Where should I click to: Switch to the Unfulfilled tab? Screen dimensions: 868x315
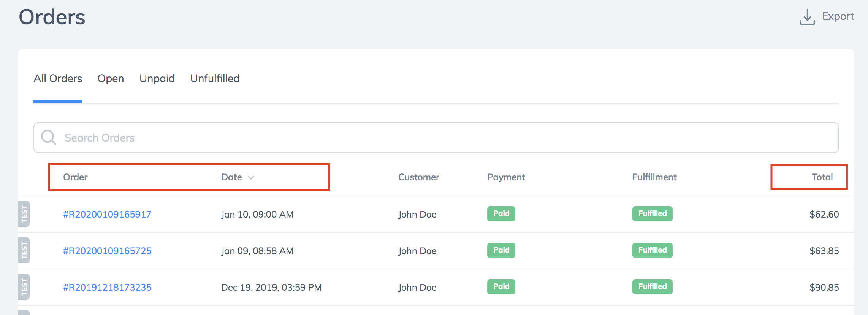click(215, 78)
